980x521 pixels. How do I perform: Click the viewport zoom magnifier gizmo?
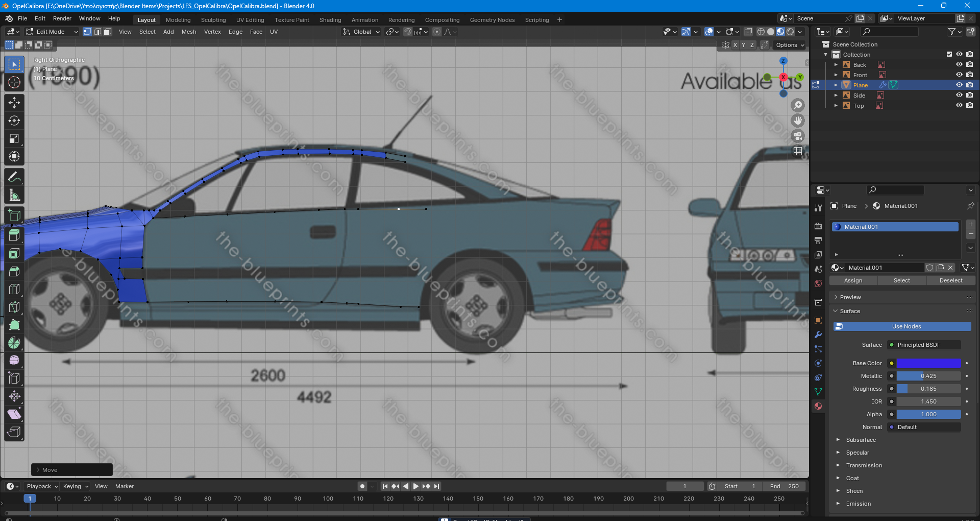[798, 105]
